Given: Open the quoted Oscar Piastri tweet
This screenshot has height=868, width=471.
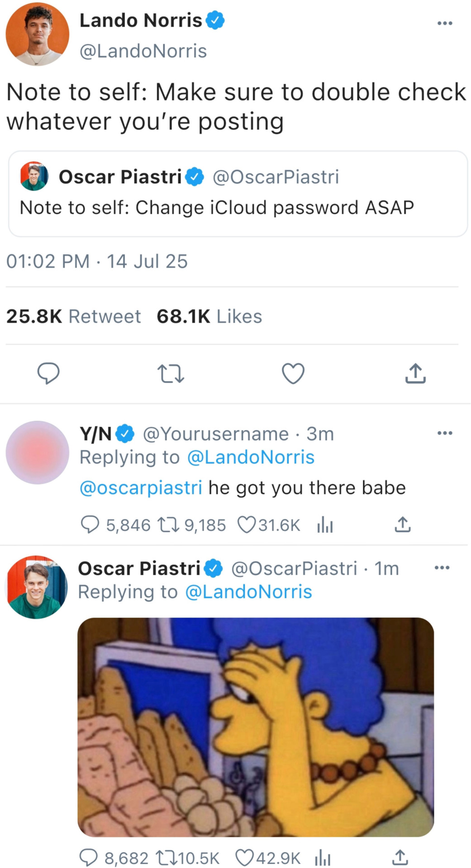Looking at the screenshot, I should (238, 193).
